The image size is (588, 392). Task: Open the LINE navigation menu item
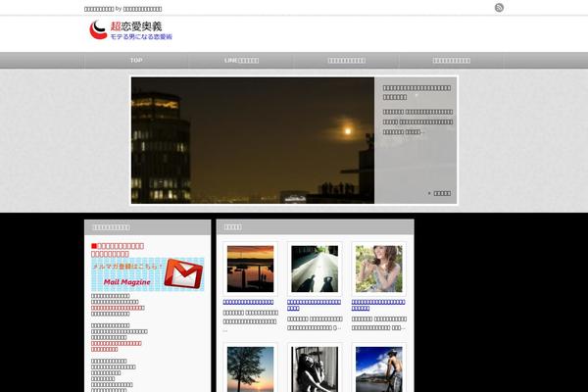pos(241,61)
